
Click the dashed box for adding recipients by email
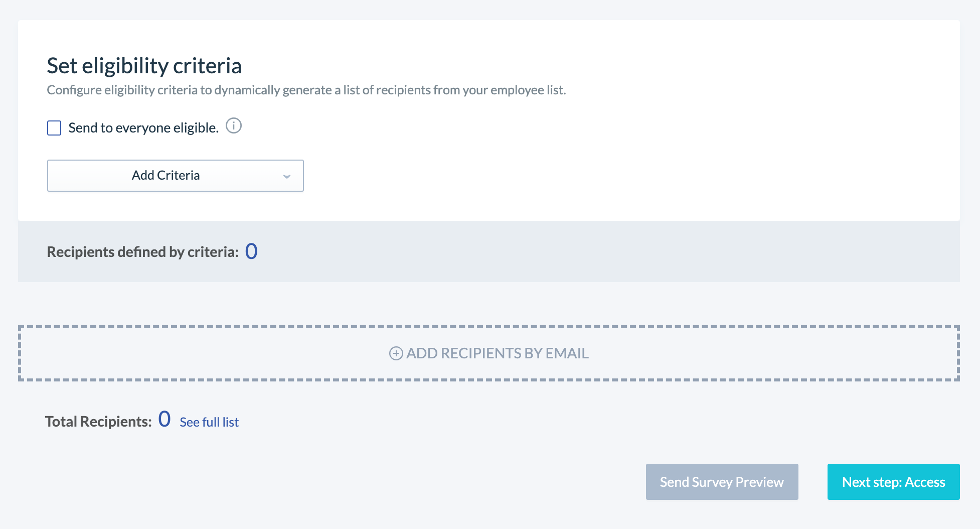[x=489, y=353]
